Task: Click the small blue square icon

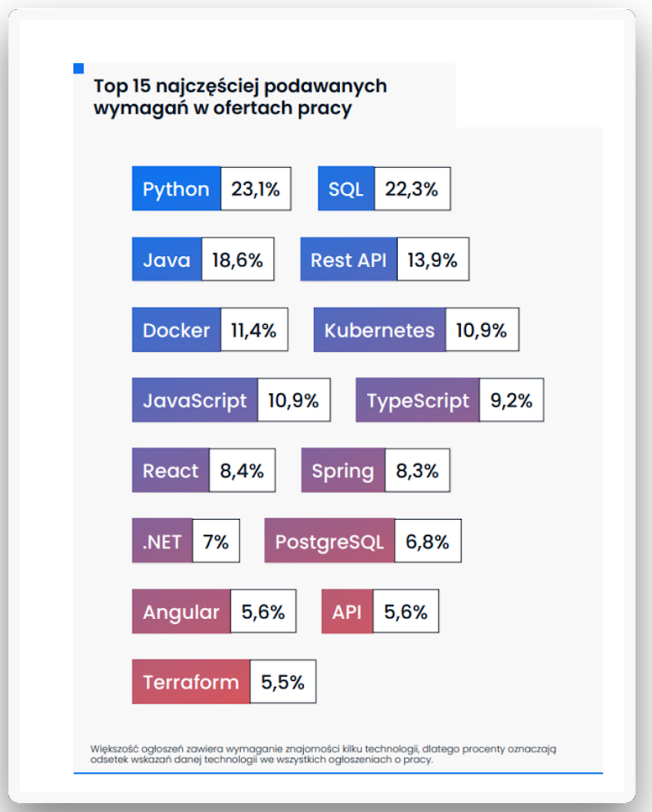Action: coord(78,68)
